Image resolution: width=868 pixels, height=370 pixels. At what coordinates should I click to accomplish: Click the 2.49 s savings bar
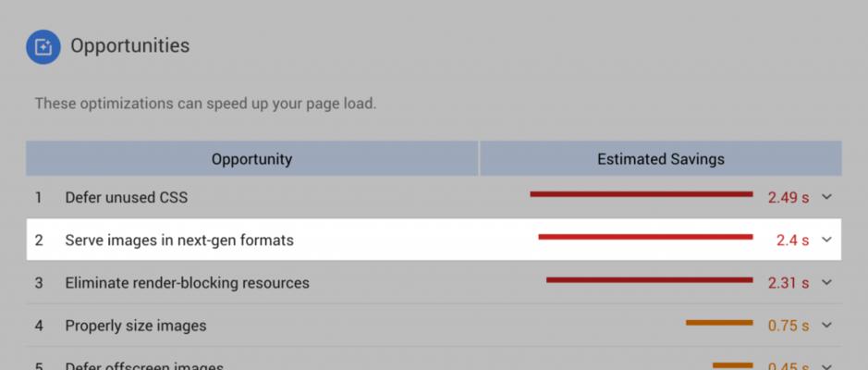(641, 194)
